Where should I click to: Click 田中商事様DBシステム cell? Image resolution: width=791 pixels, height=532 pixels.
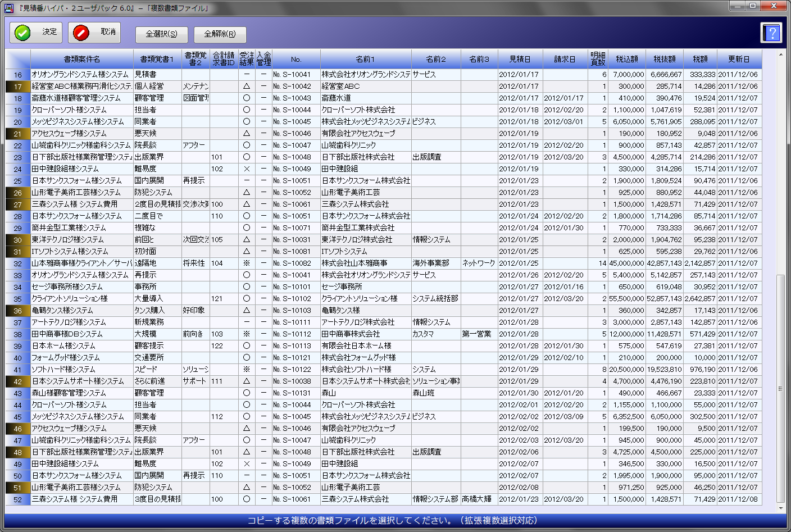(82, 334)
